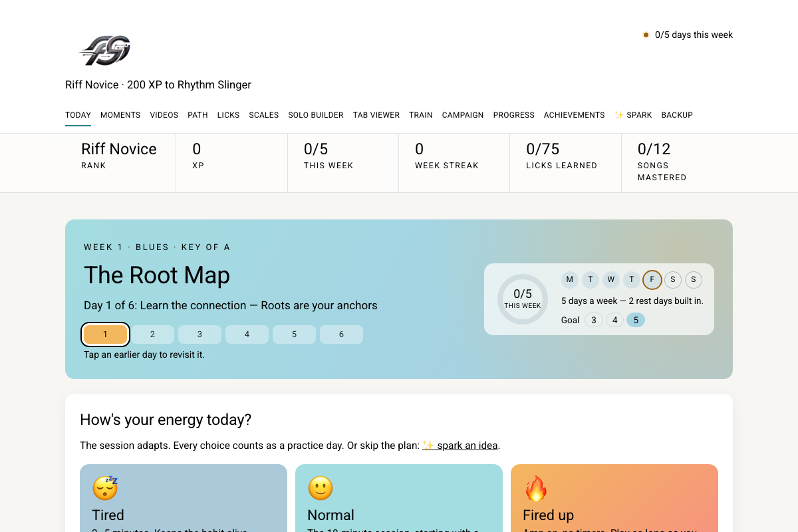Image resolution: width=798 pixels, height=532 pixels.
Task: Choose the Normal smiley energy card
Action: pyautogui.click(x=399, y=498)
